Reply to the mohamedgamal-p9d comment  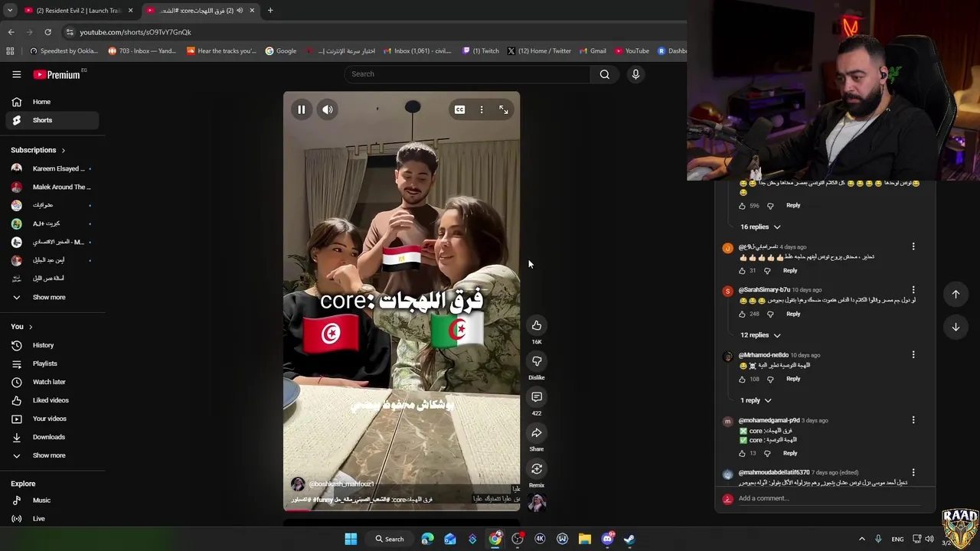[x=790, y=453]
